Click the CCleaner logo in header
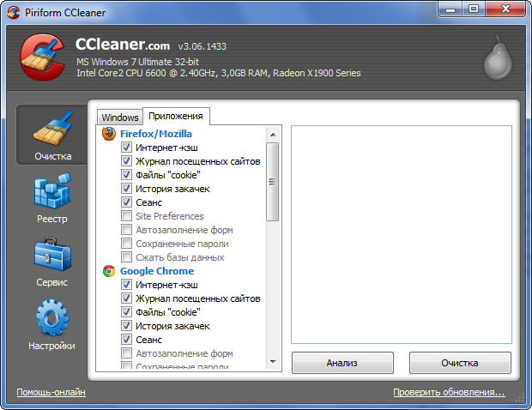The width and height of the screenshot is (532, 410). click(42, 57)
